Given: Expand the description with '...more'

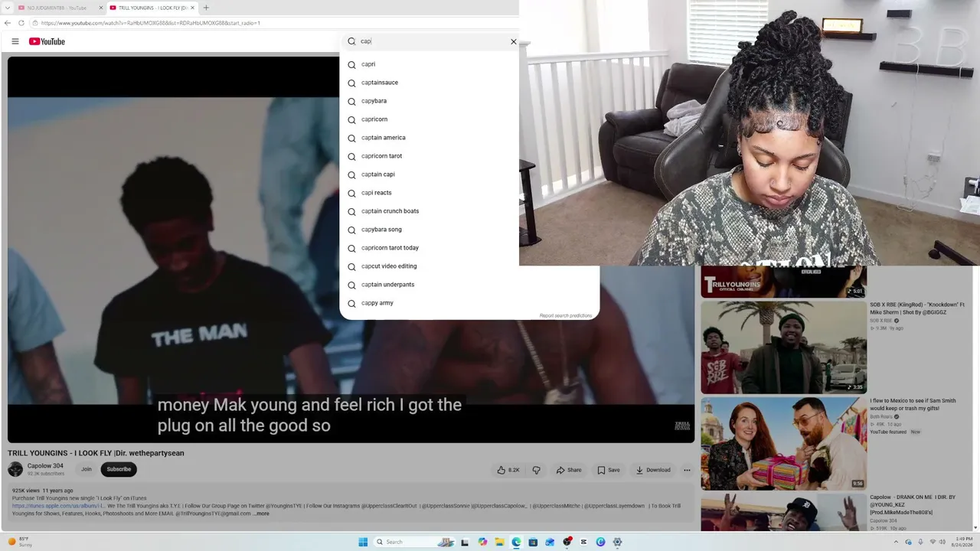Looking at the screenshot, I should [262, 514].
